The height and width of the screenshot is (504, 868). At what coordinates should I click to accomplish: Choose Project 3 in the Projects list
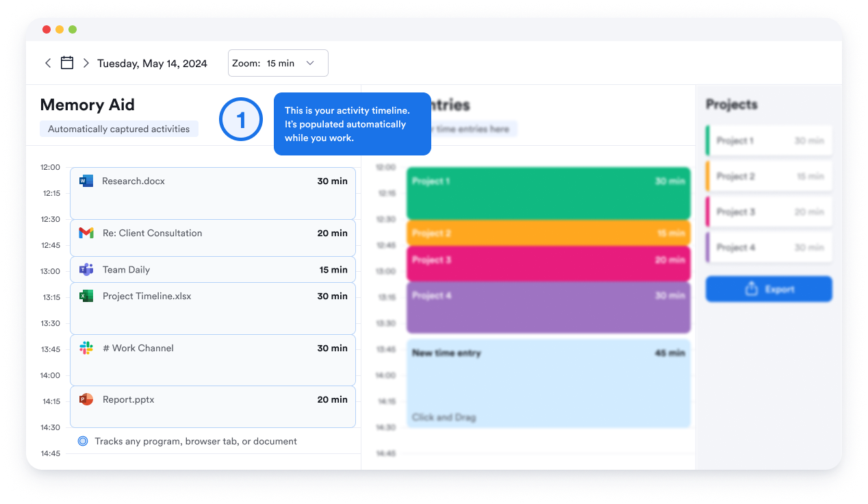click(x=769, y=212)
